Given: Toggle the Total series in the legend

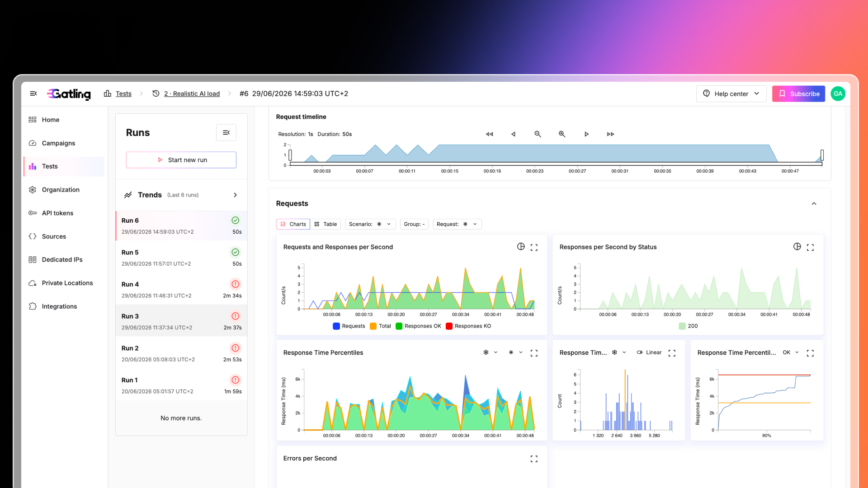Looking at the screenshot, I should (380, 326).
